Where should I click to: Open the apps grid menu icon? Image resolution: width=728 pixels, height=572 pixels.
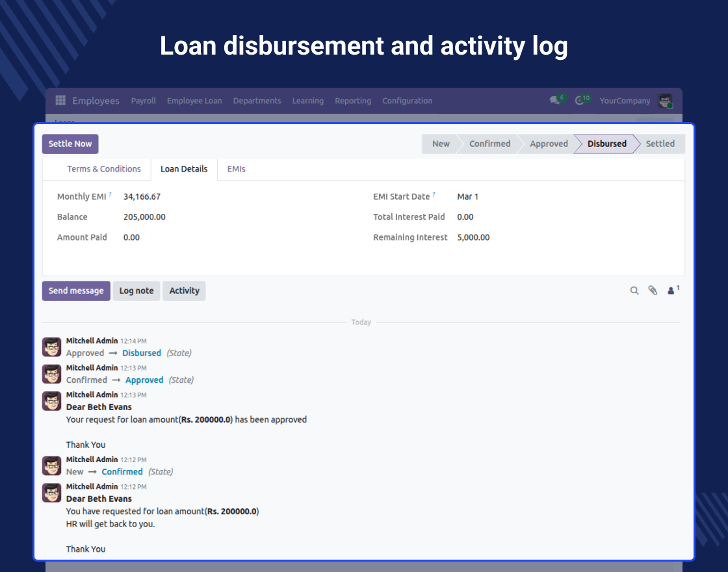(x=60, y=100)
